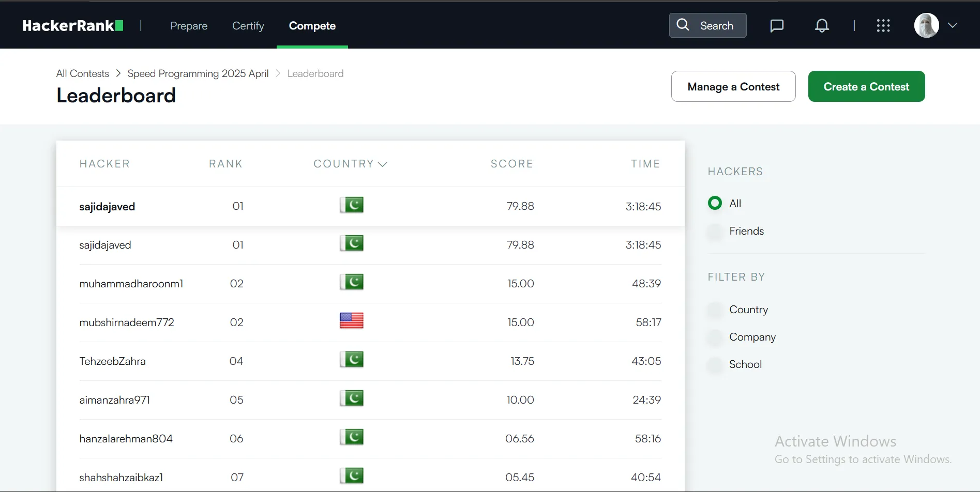Image resolution: width=980 pixels, height=492 pixels.
Task: Click the HACKER column header
Action: pos(104,164)
